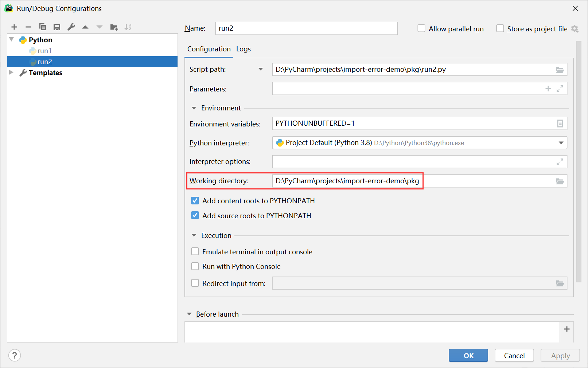Edit templates using the wrench icon
This screenshot has height=368, width=588.
click(x=71, y=27)
